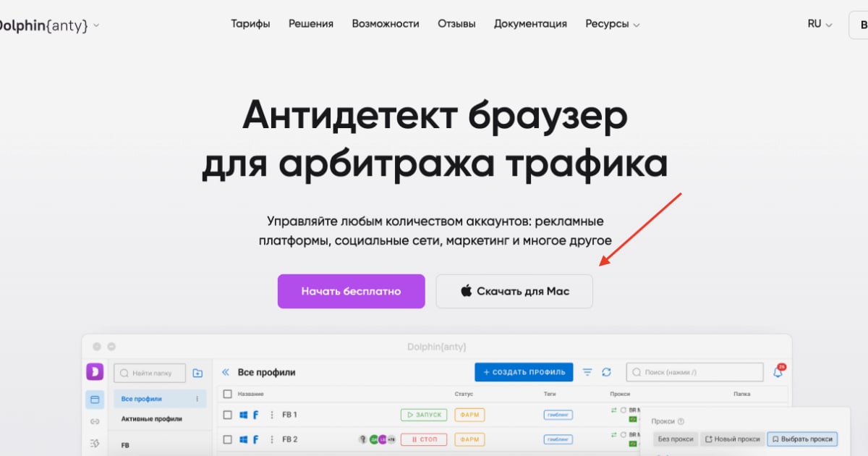Screen dimensions: 868x456
Task: Click the user avatars group in FB 2 row
Action: 376,439
